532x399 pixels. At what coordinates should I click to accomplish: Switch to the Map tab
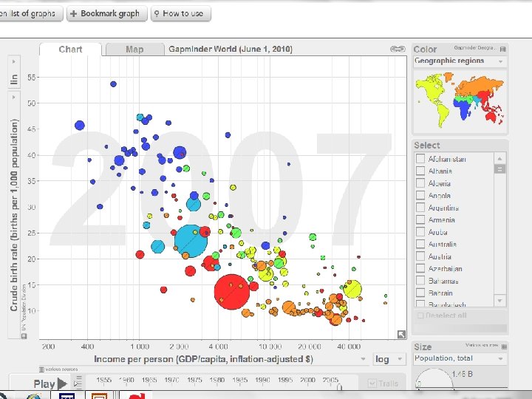pyautogui.click(x=134, y=50)
